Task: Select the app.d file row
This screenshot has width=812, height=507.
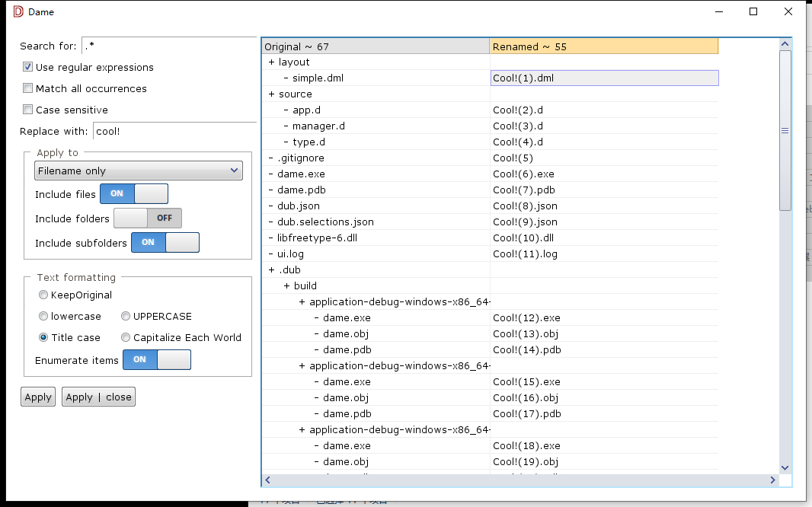Action: [376, 110]
